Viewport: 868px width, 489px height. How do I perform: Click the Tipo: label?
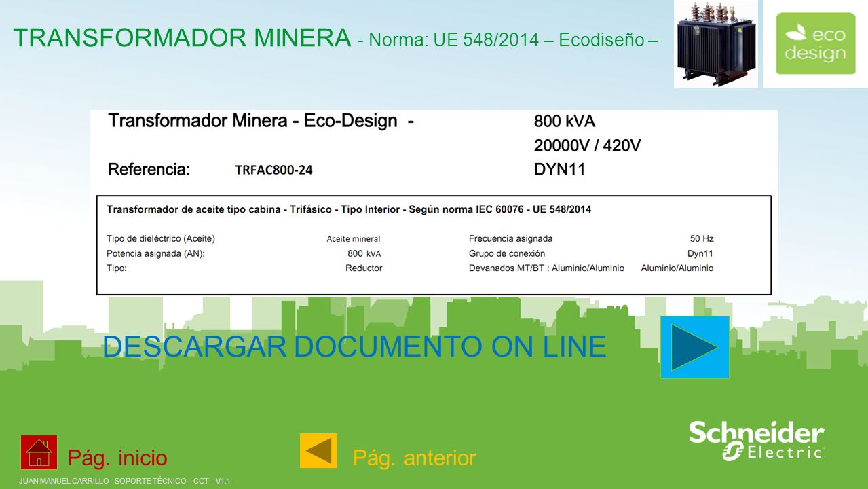pyautogui.click(x=117, y=268)
